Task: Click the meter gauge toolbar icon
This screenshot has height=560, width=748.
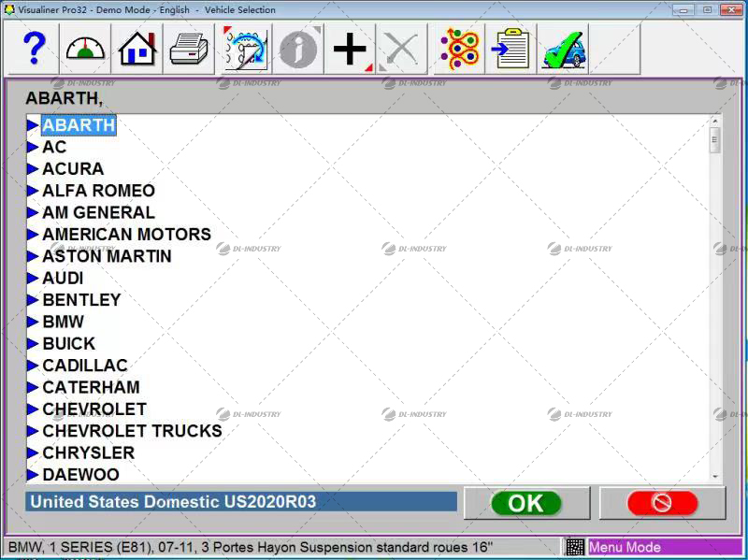Action: pyautogui.click(x=84, y=49)
